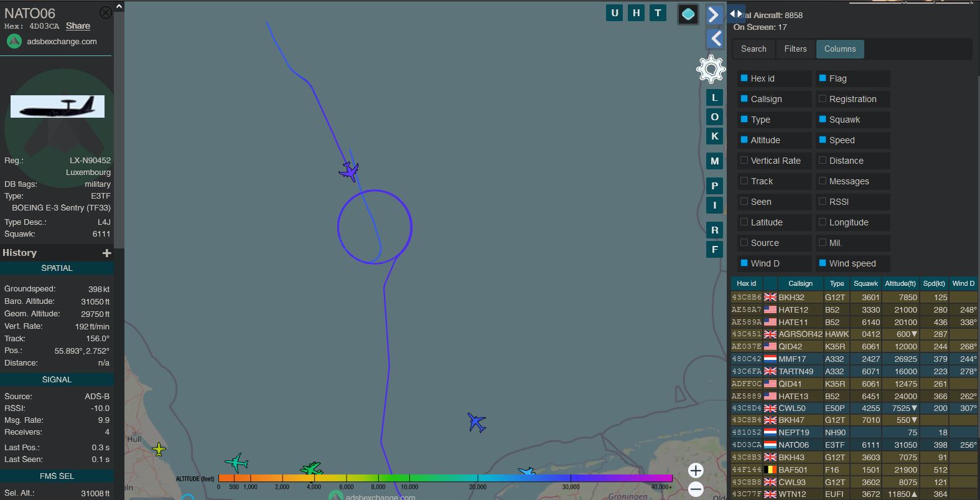Select the CWL50 row in the table
This screenshot has height=500, width=980.
[x=854, y=408]
